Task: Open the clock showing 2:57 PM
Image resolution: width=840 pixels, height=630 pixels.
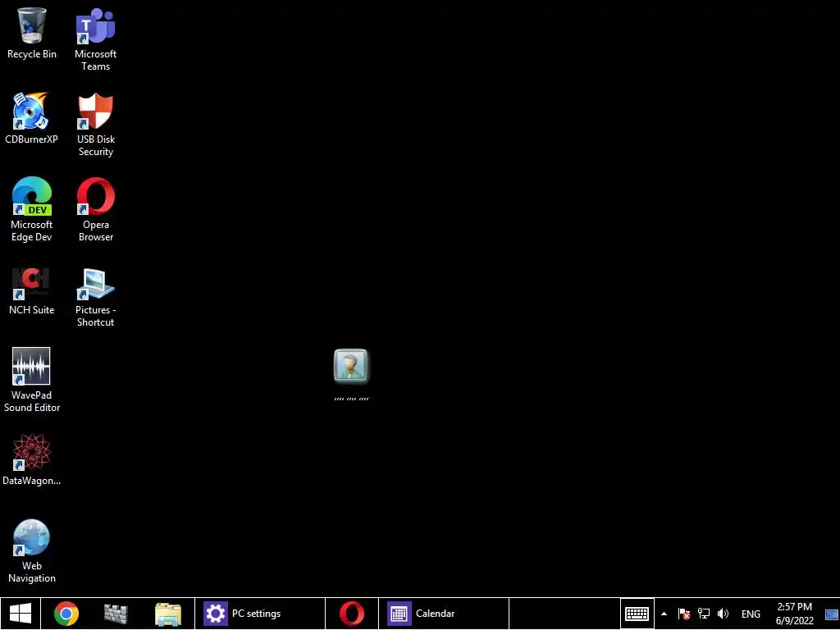Action: pyautogui.click(x=794, y=614)
